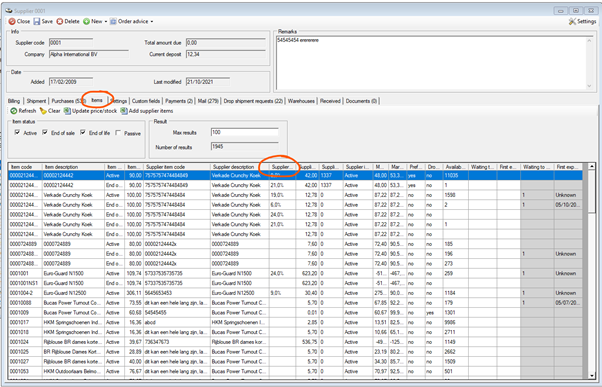The height and width of the screenshot is (387, 602).
Task: Select the Items tab
Action: [x=97, y=100]
